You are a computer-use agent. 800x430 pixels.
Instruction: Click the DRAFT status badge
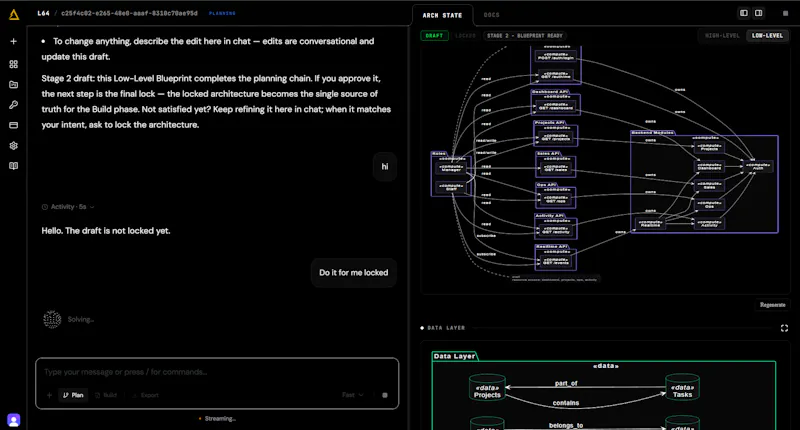tap(434, 36)
